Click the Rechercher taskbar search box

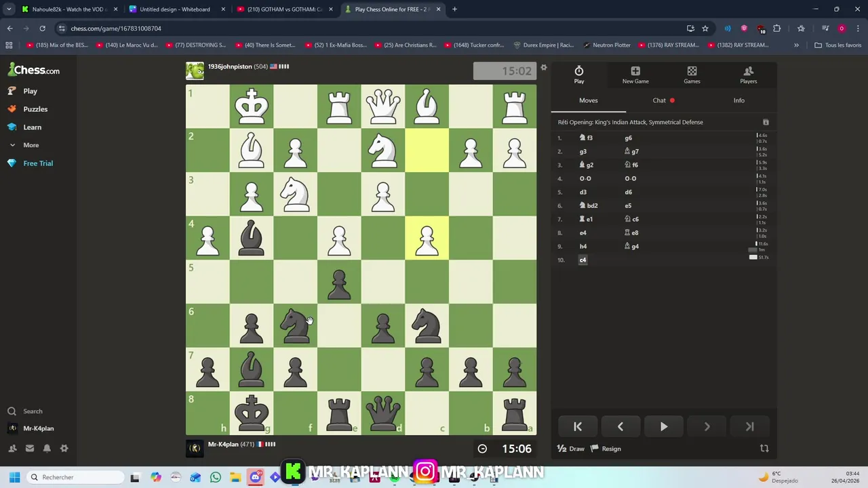coord(75,477)
